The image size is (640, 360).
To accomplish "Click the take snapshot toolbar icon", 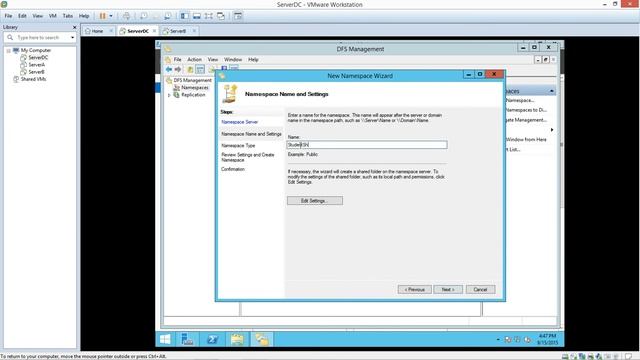I will point(144,16).
